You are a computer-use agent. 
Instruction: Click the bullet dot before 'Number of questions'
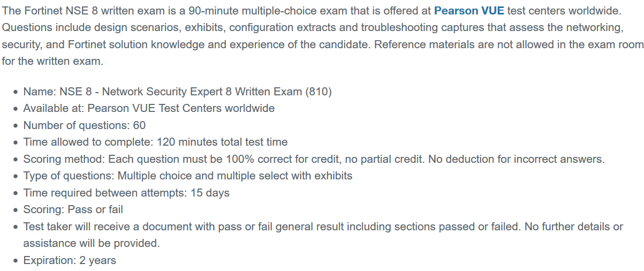(17, 126)
